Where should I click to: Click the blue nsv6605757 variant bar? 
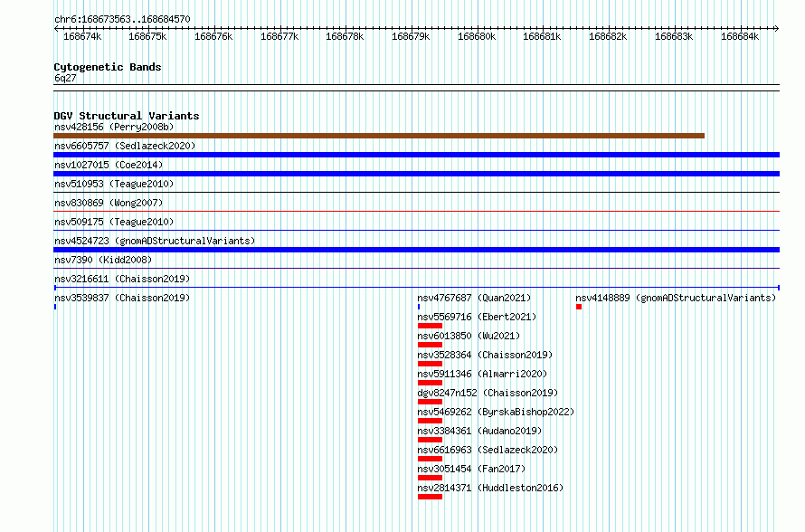(x=416, y=155)
